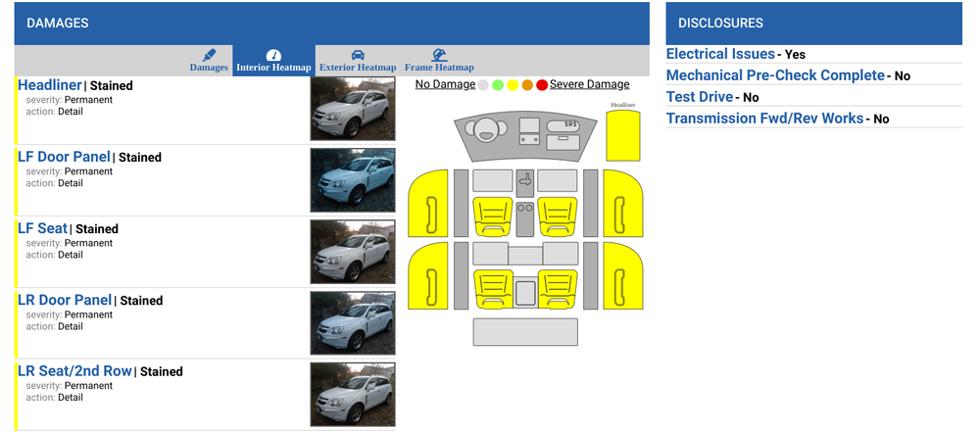Click the steering wheel on the dashboard diagram
980x432 pixels.
[486, 130]
